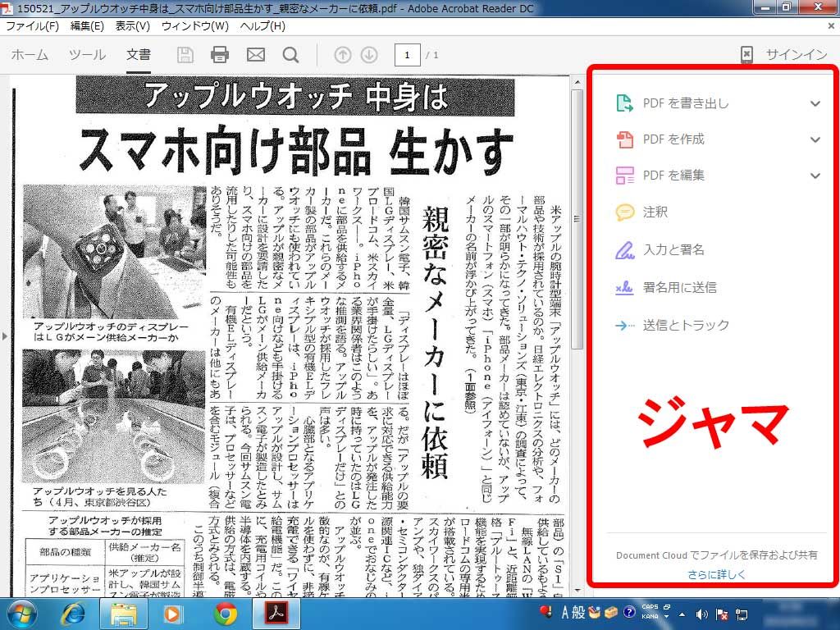Image resolution: width=840 pixels, height=630 pixels.
Task: Select the 文書 tab
Action: 138,55
